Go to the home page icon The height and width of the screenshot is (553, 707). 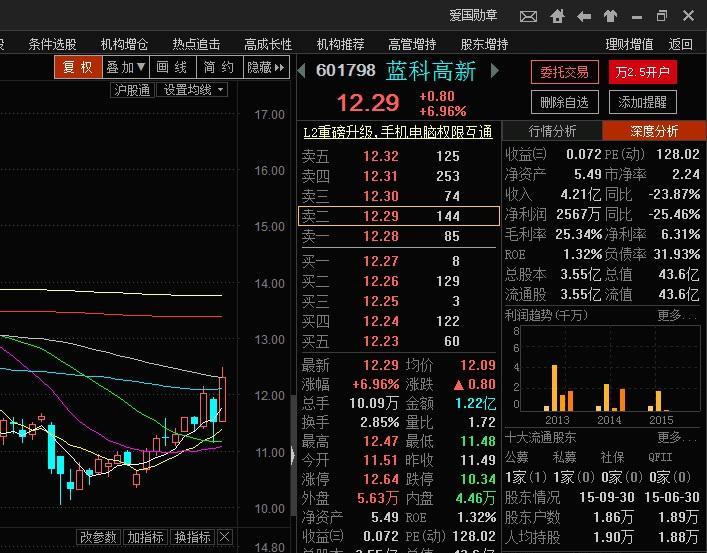pos(557,17)
